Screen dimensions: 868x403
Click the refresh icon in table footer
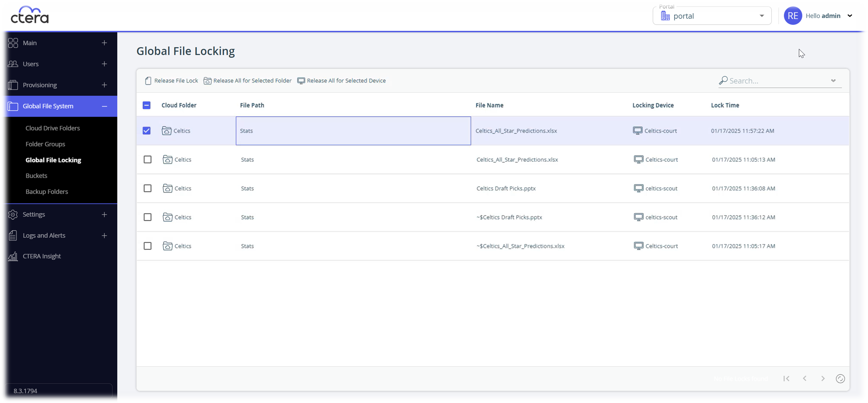(x=840, y=378)
